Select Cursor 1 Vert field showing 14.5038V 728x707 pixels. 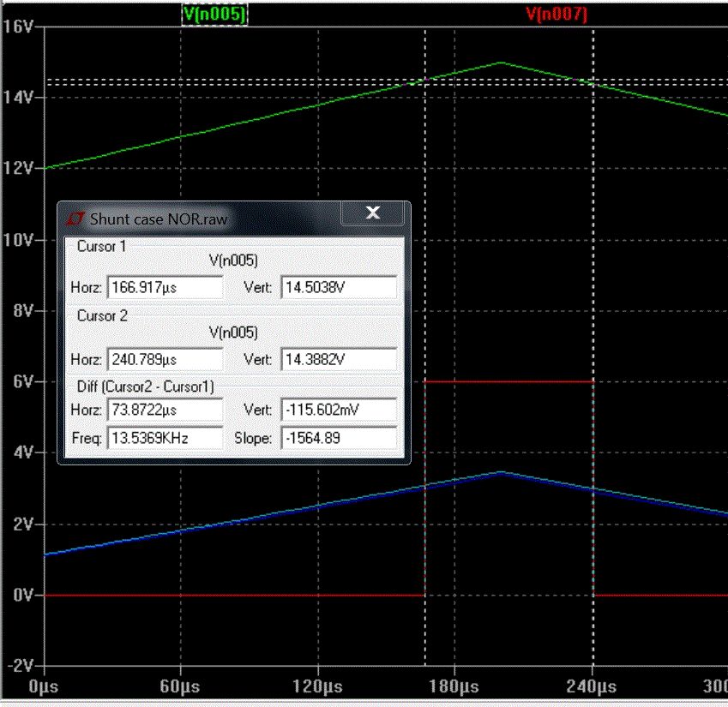coord(339,287)
